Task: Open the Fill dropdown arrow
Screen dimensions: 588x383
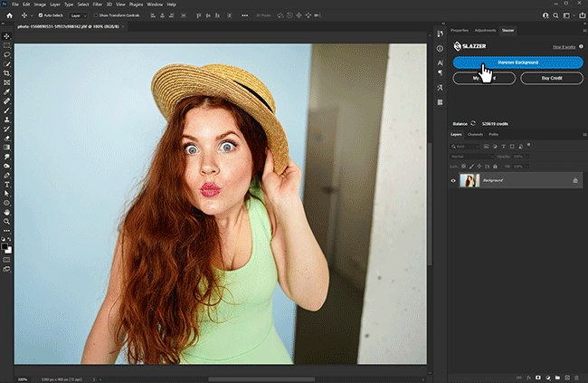Action: tap(527, 167)
